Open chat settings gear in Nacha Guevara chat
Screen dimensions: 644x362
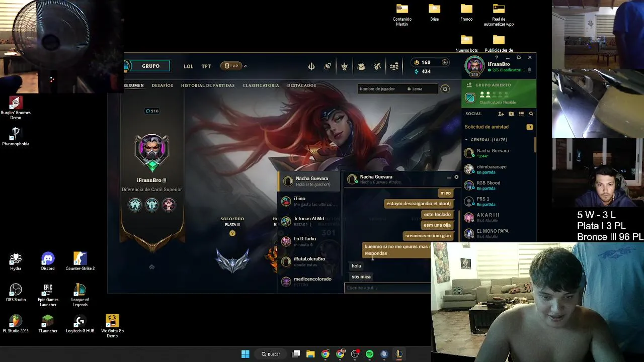pyautogui.click(x=456, y=177)
